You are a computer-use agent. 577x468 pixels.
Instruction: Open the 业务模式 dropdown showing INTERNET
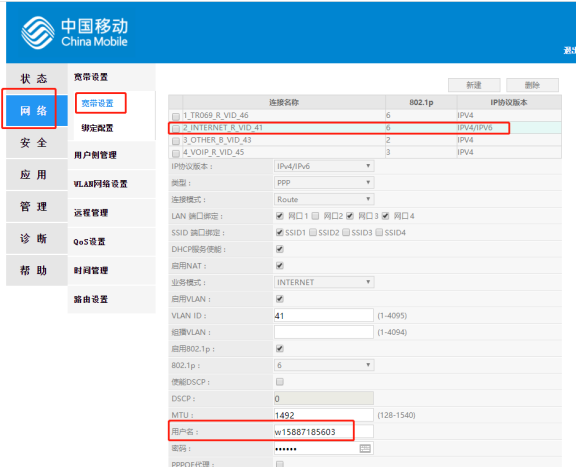[324, 282]
